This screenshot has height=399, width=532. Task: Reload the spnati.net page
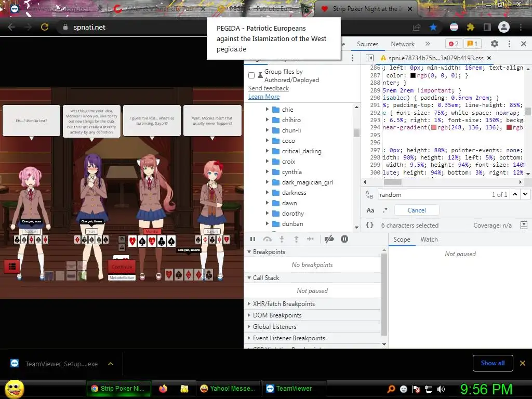point(45,27)
